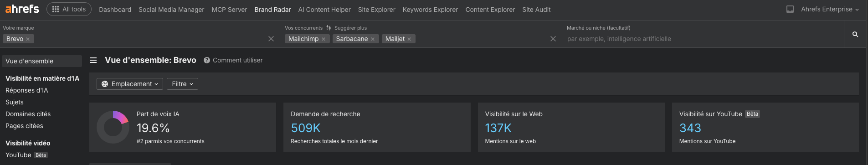Remove the Brevo brand tag
Image resolution: width=868 pixels, height=165 pixels.
pos(28,39)
